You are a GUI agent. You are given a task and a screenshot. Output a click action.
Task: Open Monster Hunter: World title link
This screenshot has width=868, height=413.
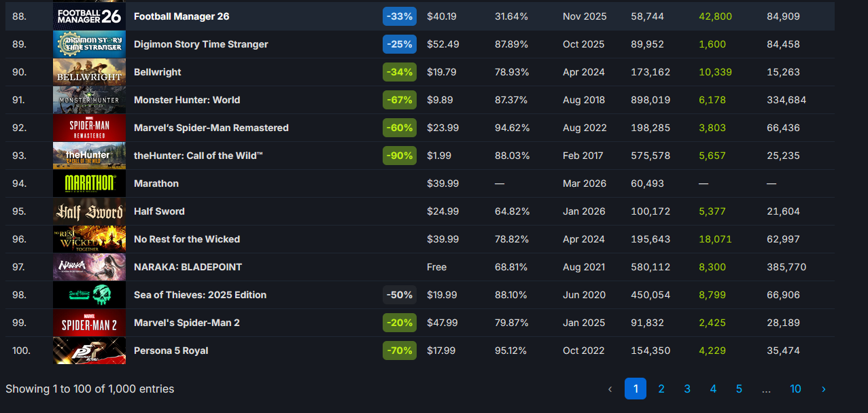pyautogui.click(x=187, y=100)
